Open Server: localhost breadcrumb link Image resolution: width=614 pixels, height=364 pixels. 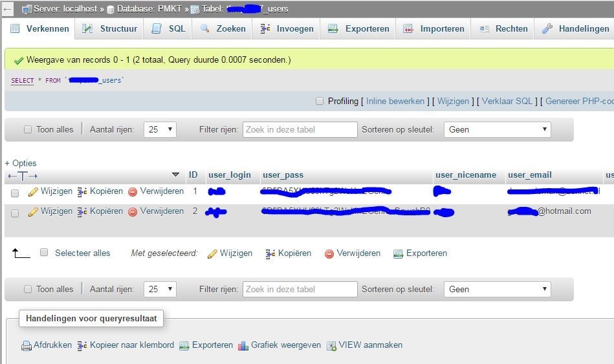pos(65,8)
